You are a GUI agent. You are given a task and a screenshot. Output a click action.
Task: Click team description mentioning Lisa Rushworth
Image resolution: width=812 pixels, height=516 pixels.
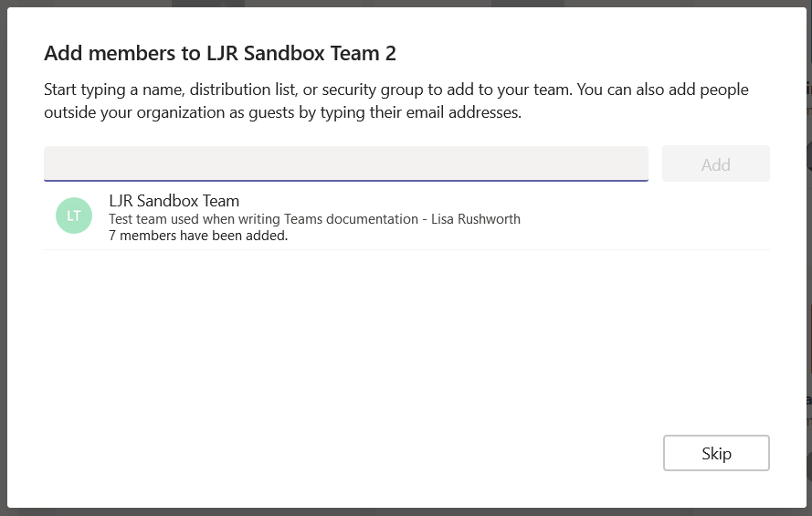tap(314, 219)
